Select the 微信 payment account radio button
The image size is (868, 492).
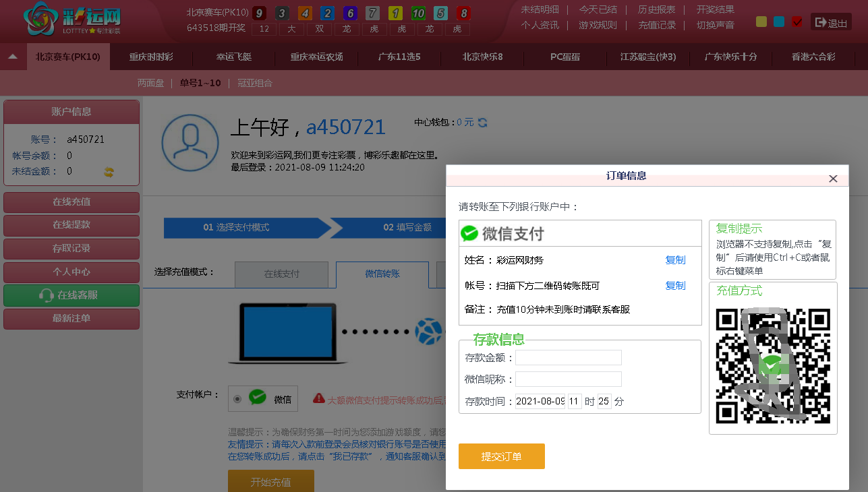[x=237, y=400]
